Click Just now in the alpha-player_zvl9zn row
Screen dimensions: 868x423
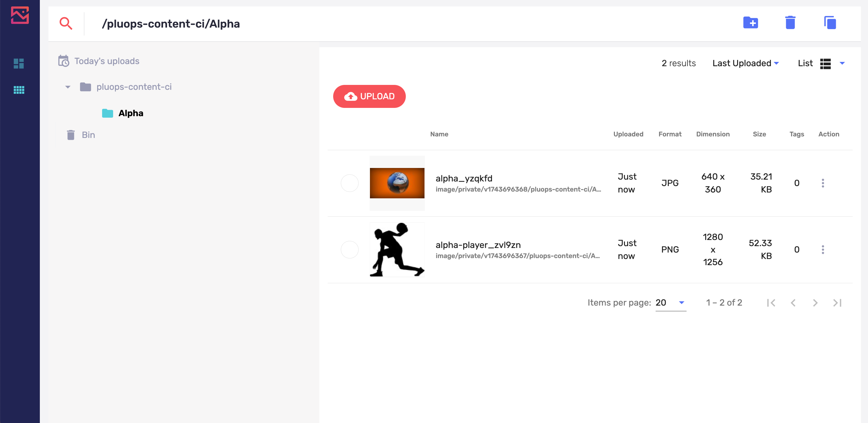[x=627, y=250]
